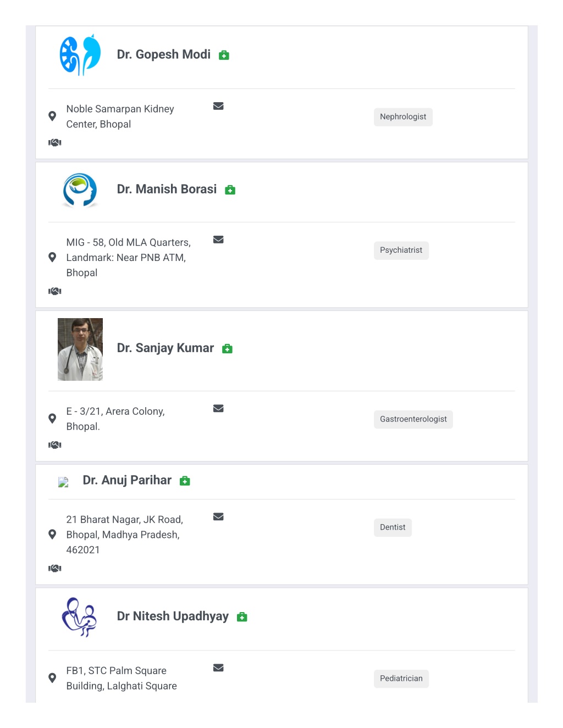The image size is (563, 728).
Task: Click the envelope icon in Dr Nitesh Upadhyay's card
Action: coord(218,668)
